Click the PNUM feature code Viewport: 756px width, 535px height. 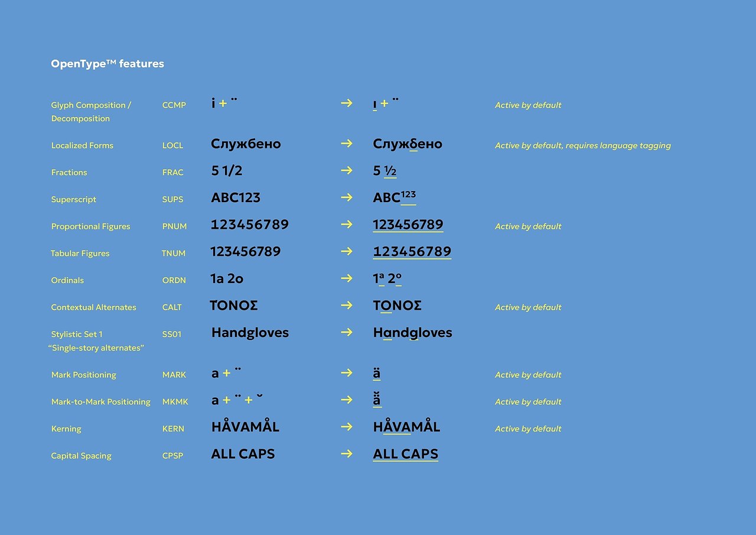[175, 226]
